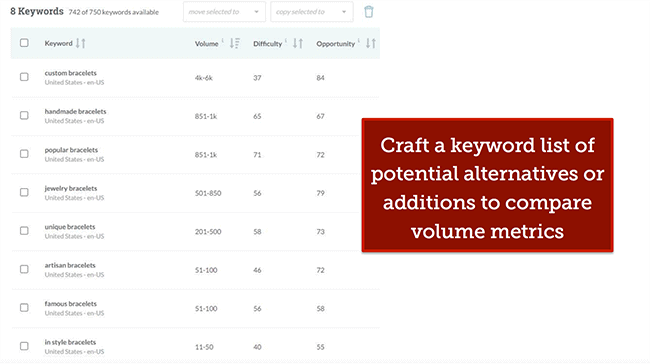650x364 pixels.
Task: Click volume 851-1k for handmade bracelets
Action: [206, 116]
